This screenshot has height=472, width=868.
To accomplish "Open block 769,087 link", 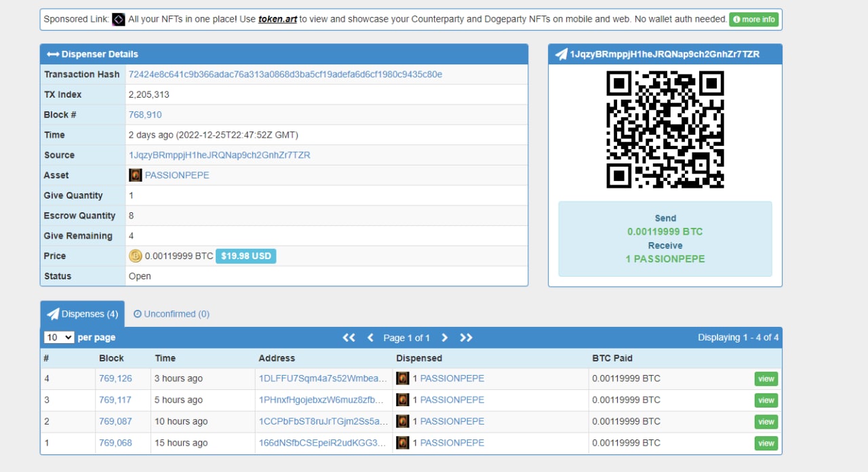I will tap(115, 421).
